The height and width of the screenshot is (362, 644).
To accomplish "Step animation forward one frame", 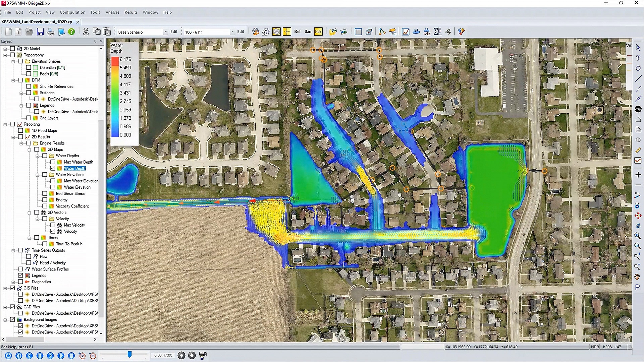I will click(61, 356).
